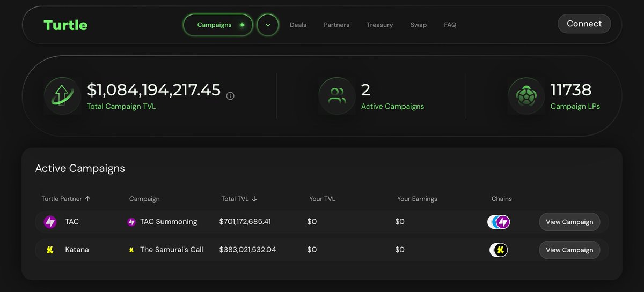Sort by Turtle Partner column arrow
Screen dimensions: 644x292
pos(88,199)
